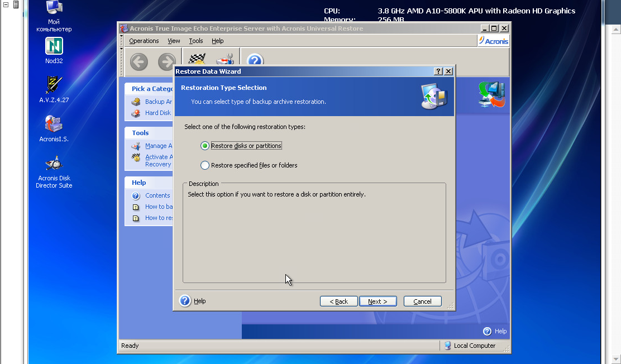Click the 'How to ba...' sidebar icon
Image resolution: width=621 pixels, height=364 pixels.
pos(136,207)
